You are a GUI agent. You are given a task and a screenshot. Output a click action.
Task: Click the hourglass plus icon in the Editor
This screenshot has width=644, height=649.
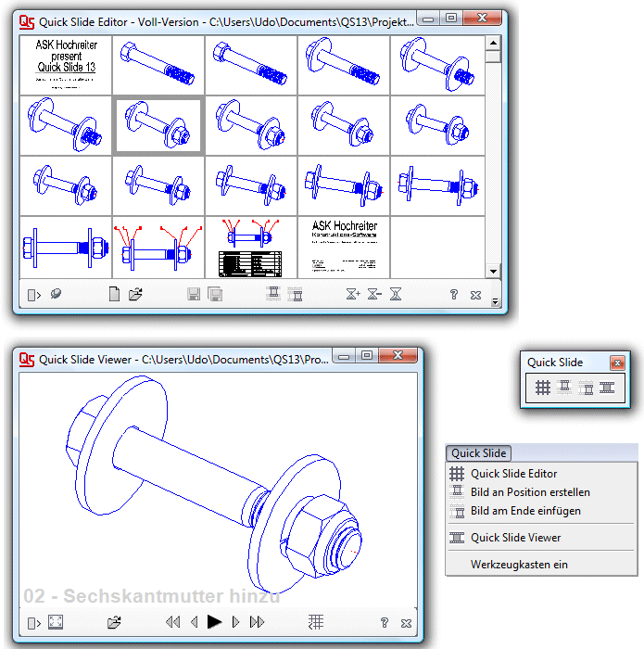353,294
